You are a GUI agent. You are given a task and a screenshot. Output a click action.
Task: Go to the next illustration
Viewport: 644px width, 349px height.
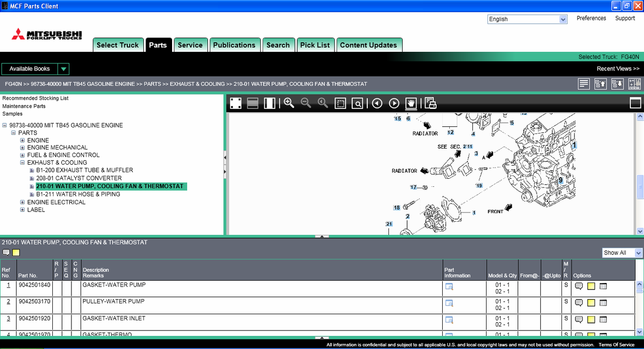click(394, 103)
